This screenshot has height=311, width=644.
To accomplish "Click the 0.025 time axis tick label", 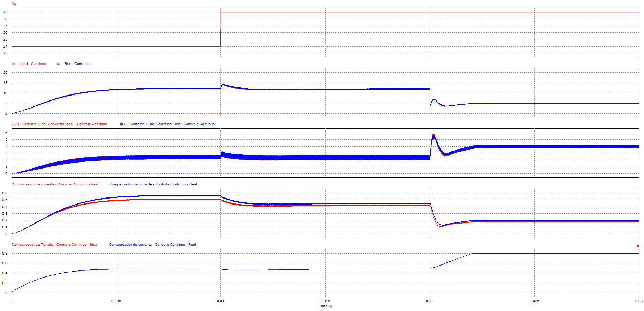I will (534, 301).
